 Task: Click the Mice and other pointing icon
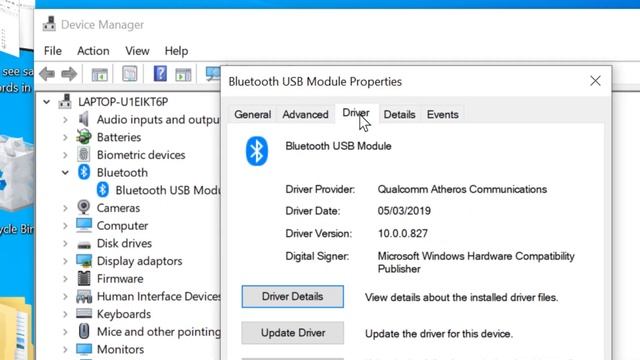[84, 331]
